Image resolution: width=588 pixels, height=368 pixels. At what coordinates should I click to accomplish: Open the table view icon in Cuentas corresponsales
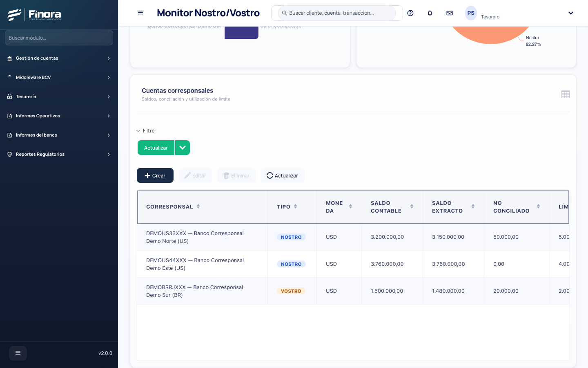566,94
